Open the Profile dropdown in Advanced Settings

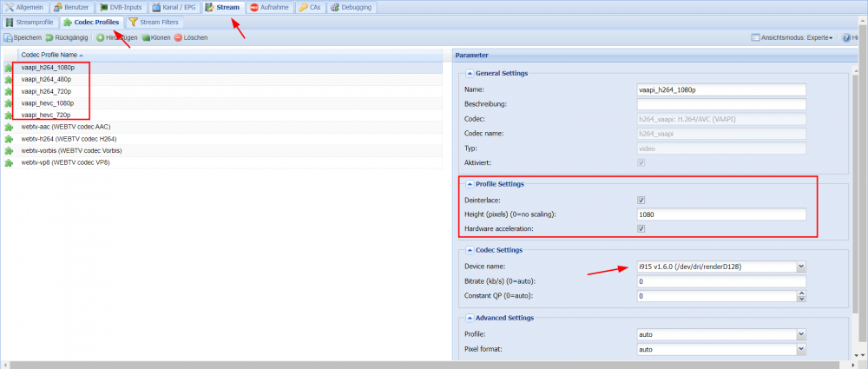tap(801, 334)
